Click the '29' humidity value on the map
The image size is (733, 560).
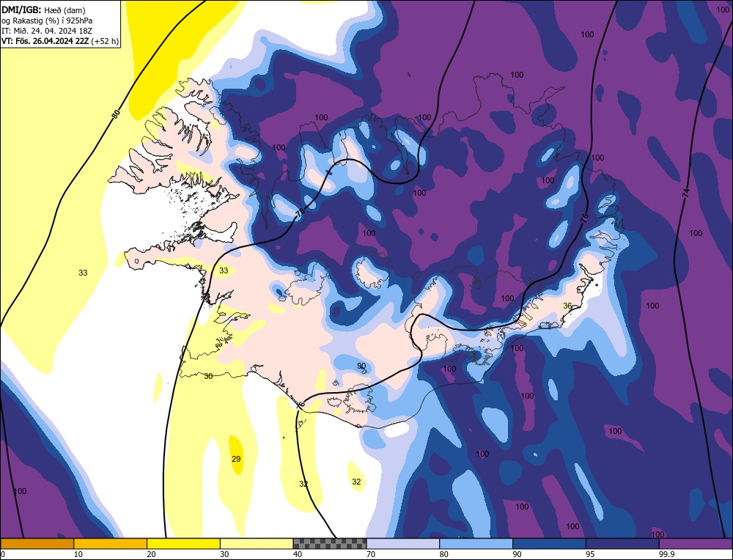[x=236, y=459]
